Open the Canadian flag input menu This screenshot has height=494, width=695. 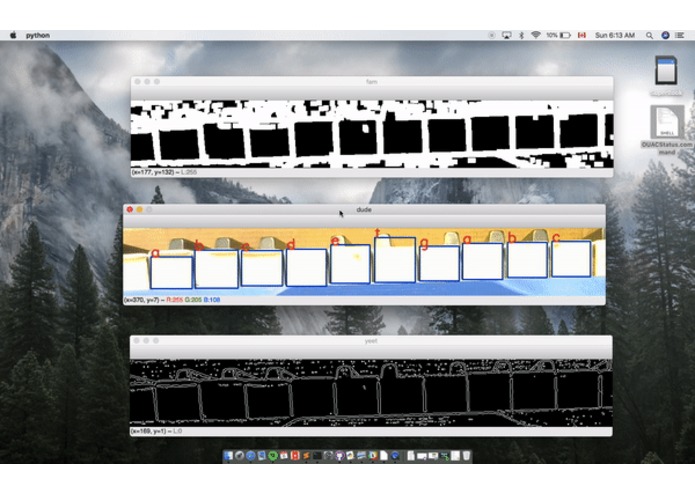point(582,35)
